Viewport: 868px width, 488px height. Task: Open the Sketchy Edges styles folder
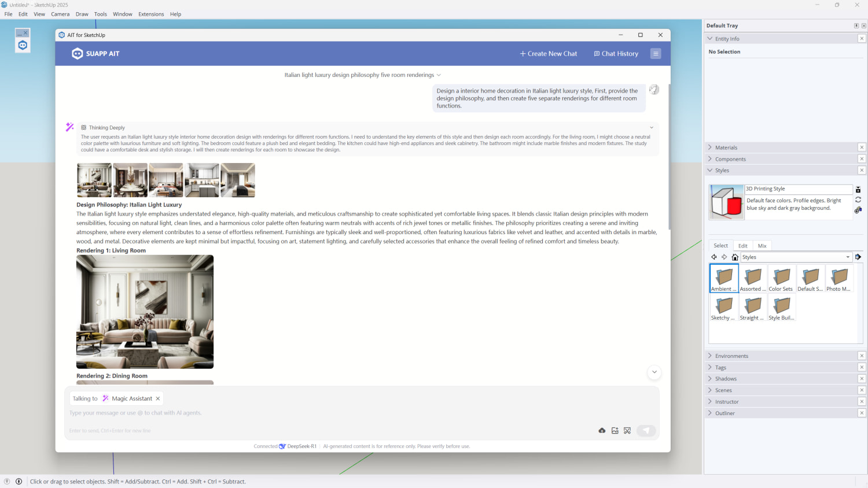tap(723, 308)
